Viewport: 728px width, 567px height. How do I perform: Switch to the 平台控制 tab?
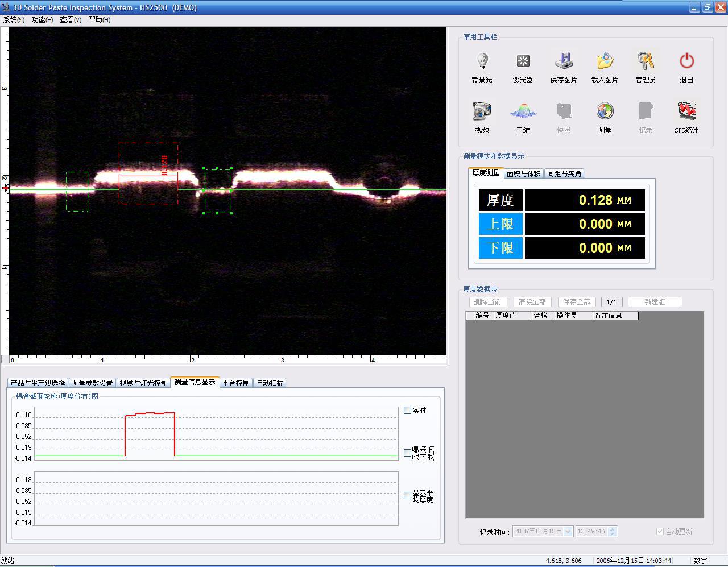pyautogui.click(x=235, y=383)
